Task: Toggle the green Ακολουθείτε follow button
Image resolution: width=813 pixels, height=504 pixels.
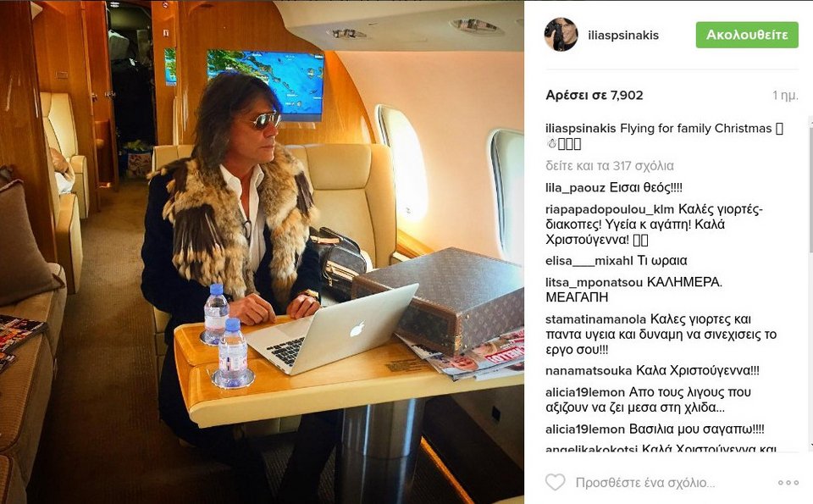Action: point(747,35)
